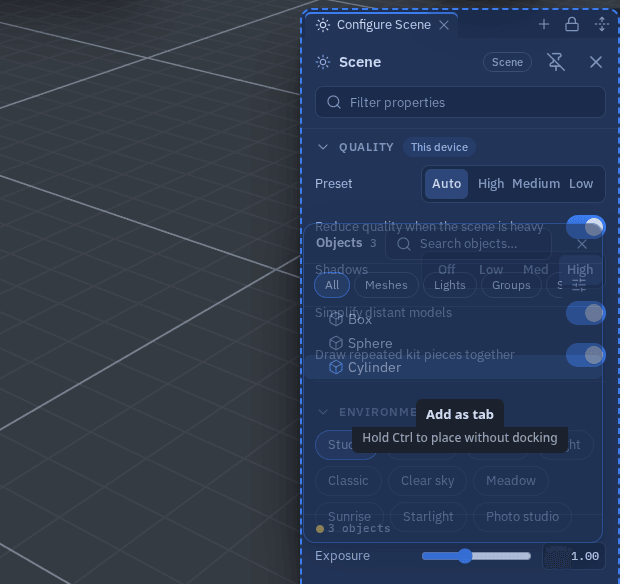Toggle the unpin icon in Scene header
Image resolution: width=620 pixels, height=584 pixels.
tap(556, 62)
